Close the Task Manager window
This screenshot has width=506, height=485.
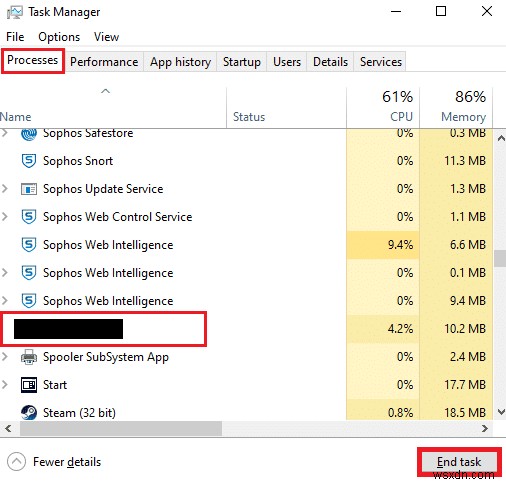coord(487,11)
